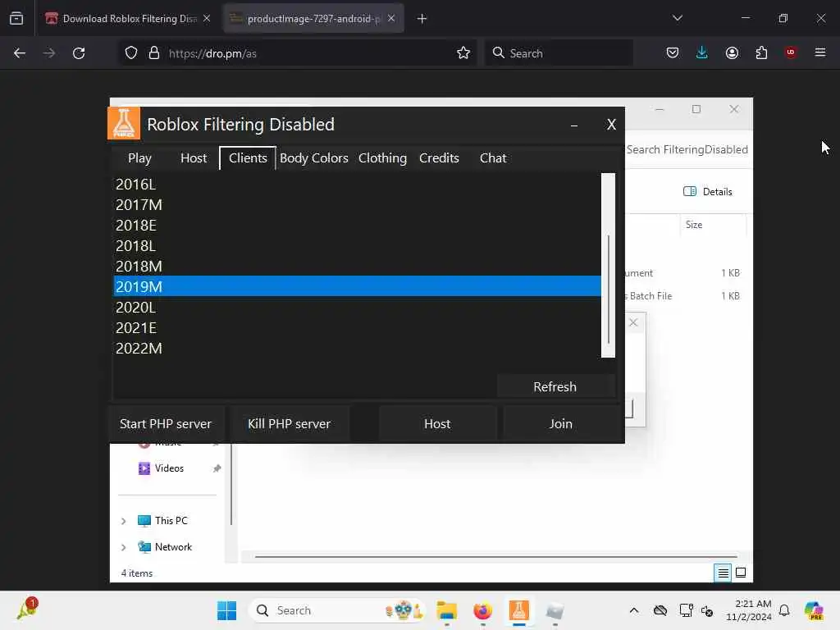Close the productImage-7297-android browser tab
The height and width of the screenshot is (630, 840).
[x=391, y=19]
